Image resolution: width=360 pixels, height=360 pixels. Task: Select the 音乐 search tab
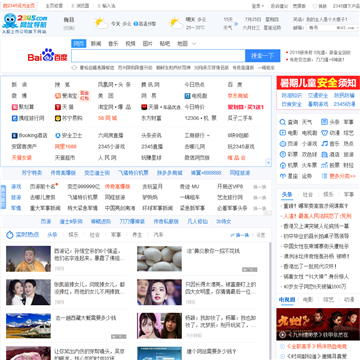click(113, 44)
